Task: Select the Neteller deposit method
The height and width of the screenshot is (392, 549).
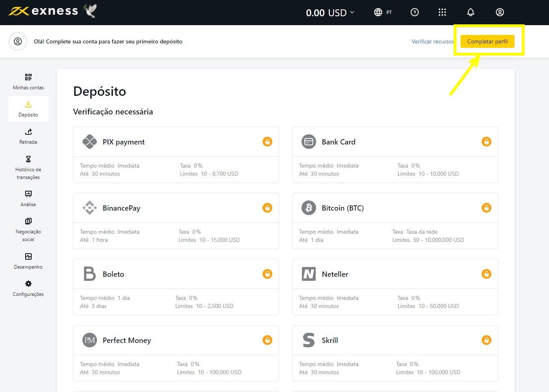Action: 335,274
